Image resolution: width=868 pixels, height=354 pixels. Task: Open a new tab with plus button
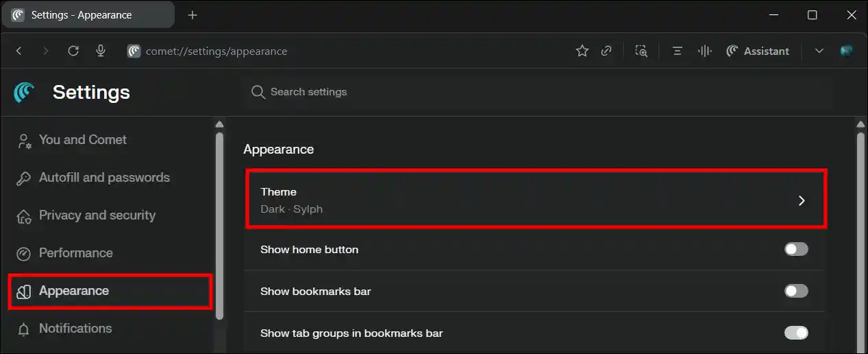pos(193,15)
